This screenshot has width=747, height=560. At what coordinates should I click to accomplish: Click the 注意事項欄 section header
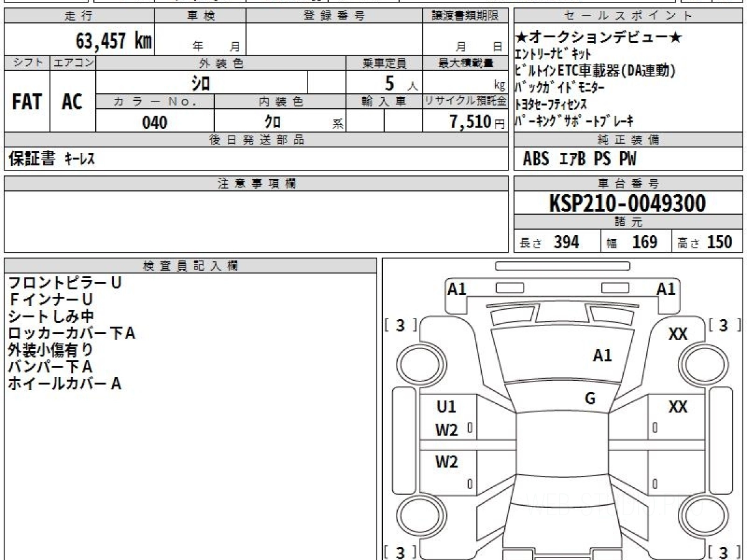[x=256, y=184]
